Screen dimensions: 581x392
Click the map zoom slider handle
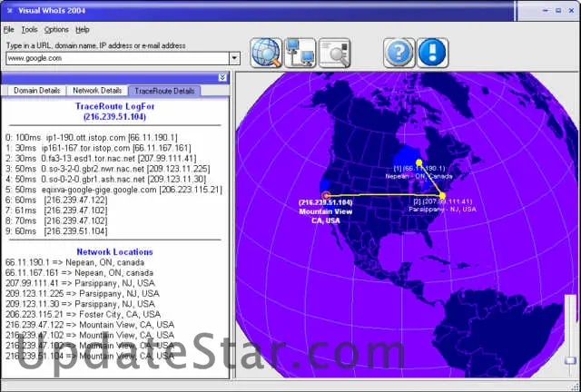(x=570, y=360)
